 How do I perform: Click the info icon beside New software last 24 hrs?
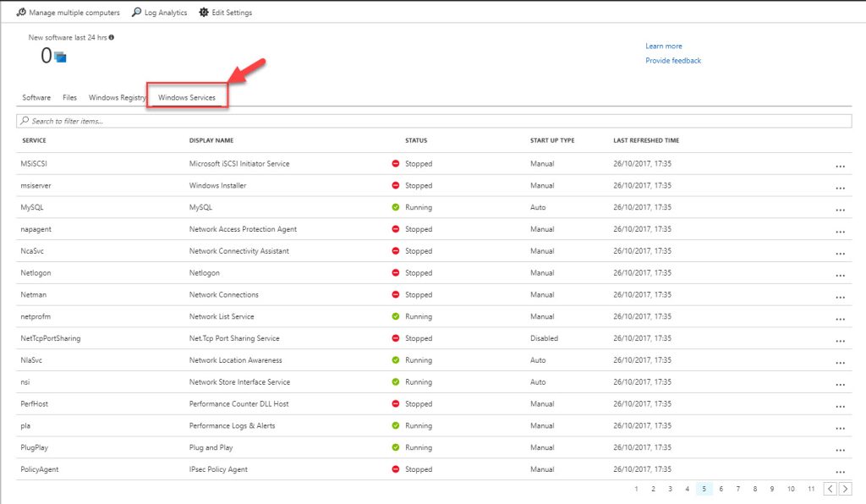pyautogui.click(x=114, y=37)
